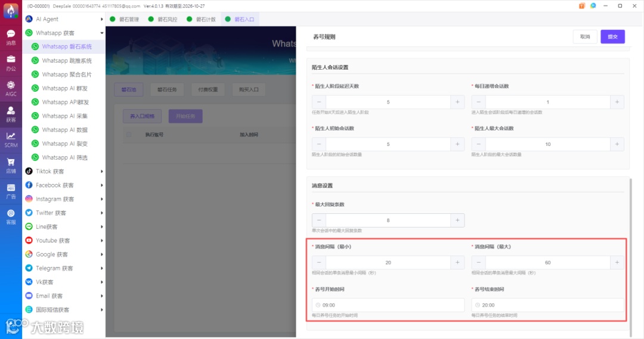Click the 养号结束时间 20:00 time field

click(547, 305)
